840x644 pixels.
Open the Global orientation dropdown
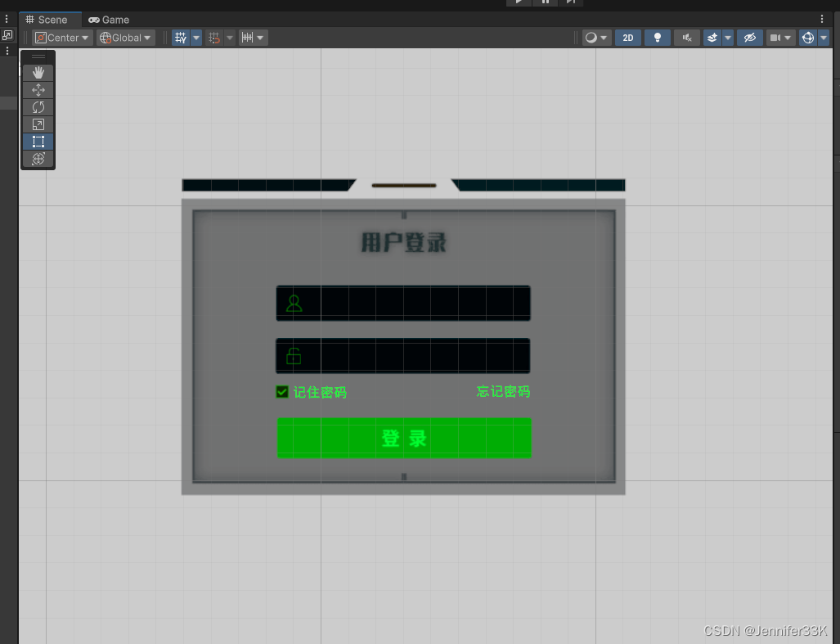(x=124, y=37)
